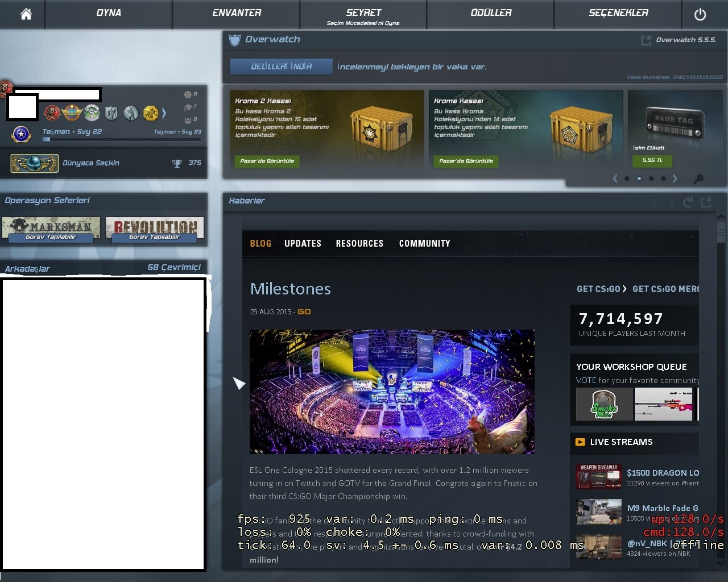
Task: Click the Overwatch shield icon
Action: (234, 40)
